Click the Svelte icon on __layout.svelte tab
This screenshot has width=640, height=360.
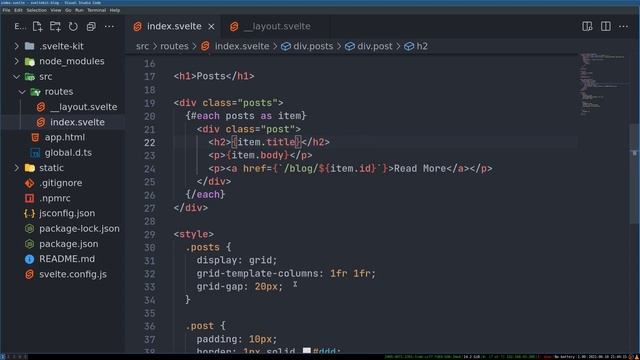click(x=234, y=27)
